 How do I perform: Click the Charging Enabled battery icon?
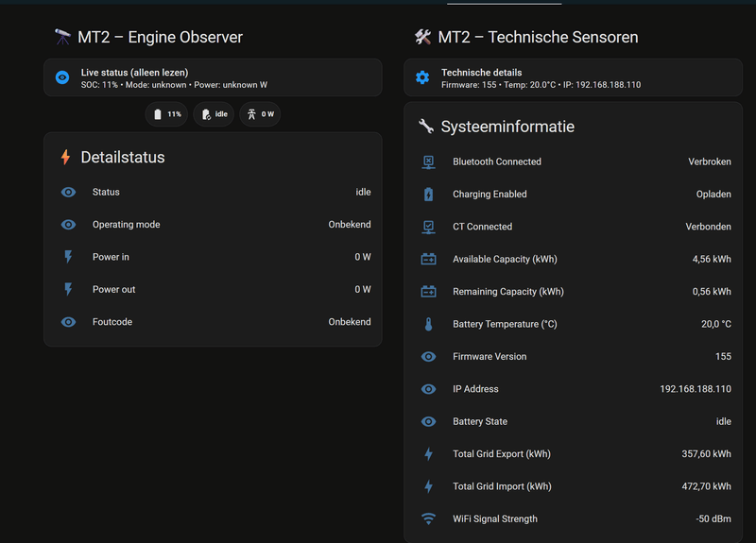pos(428,195)
